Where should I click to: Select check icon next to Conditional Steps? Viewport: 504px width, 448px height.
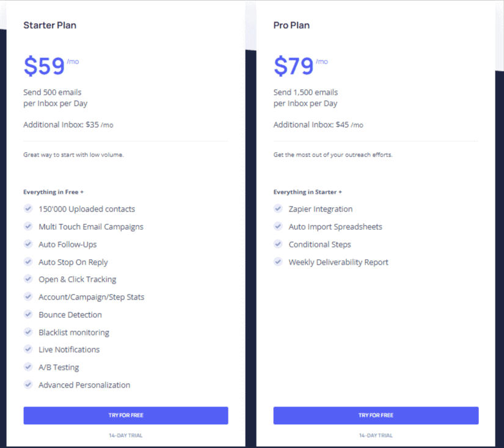(278, 244)
